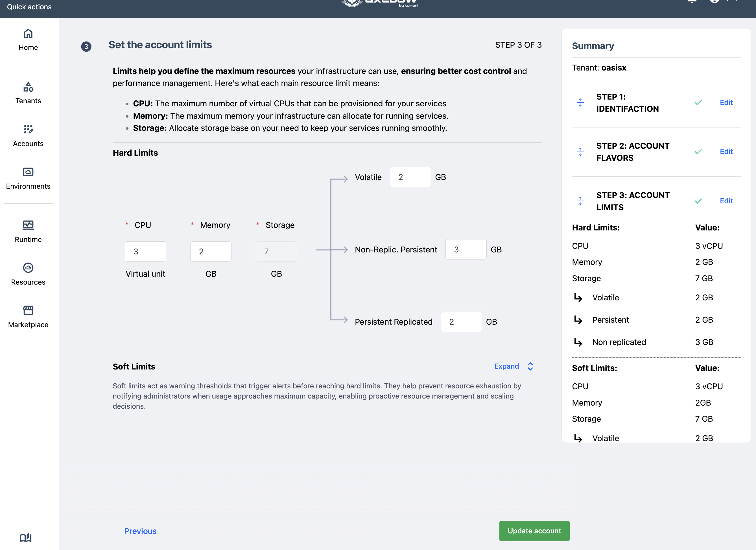Viewport: 756px width, 550px height.
Task: Edit Step 1 Identification
Action: (726, 103)
